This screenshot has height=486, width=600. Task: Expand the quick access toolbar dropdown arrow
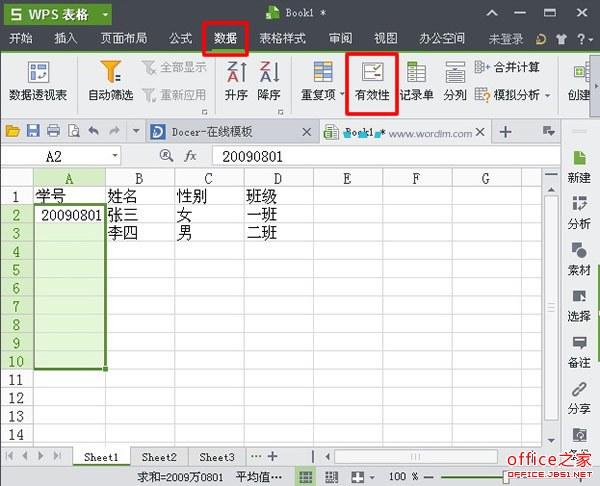136,131
